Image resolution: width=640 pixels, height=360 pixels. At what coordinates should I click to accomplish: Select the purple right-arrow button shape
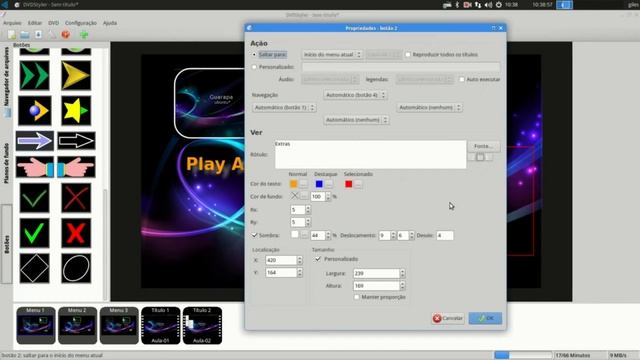[x=35, y=141]
